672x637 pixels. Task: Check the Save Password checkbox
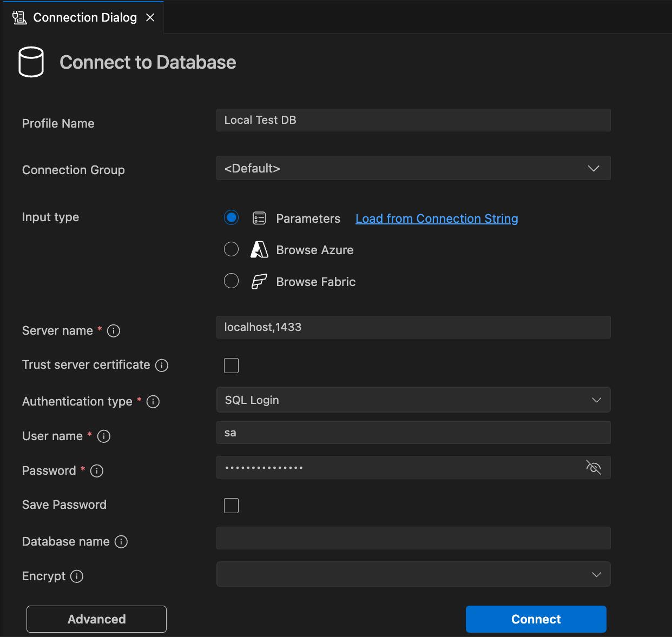[231, 506]
